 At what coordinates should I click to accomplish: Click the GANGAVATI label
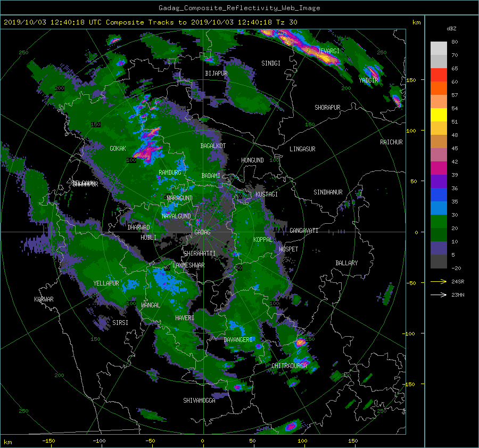[304, 231]
